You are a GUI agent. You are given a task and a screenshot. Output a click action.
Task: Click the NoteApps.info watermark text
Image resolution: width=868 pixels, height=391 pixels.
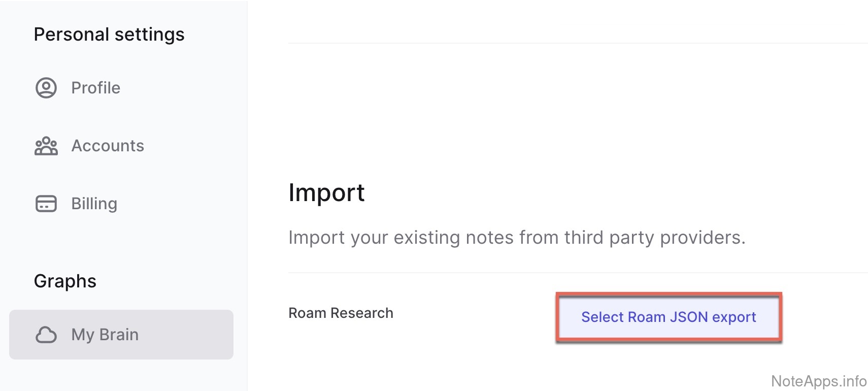pyautogui.click(x=818, y=381)
